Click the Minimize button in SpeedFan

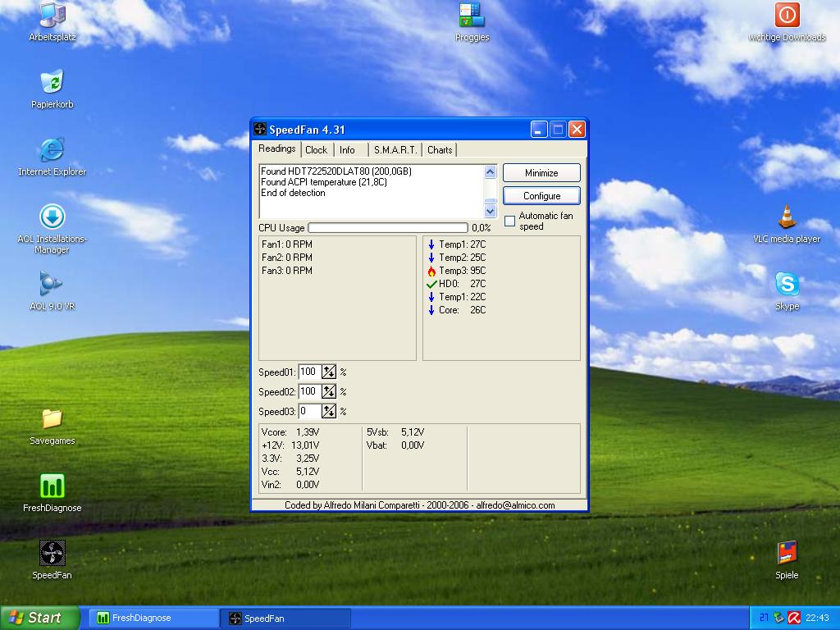pyautogui.click(x=541, y=173)
